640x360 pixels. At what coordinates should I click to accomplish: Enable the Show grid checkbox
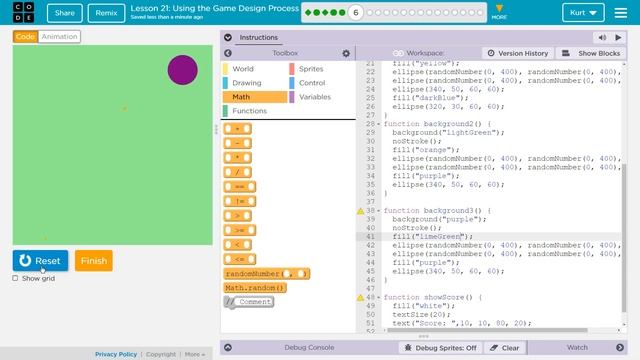tap(15, 278)
